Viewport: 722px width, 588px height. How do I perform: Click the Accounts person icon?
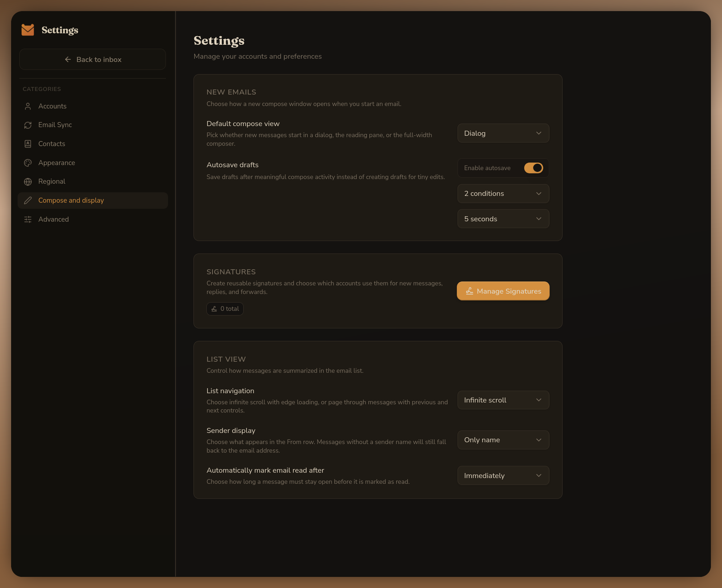pyautogui.click(x=28, y=106)
